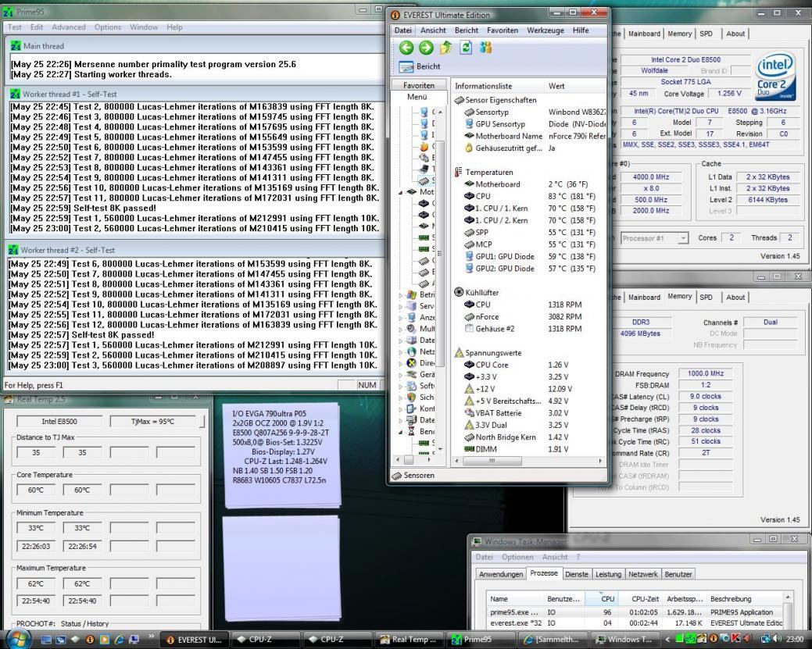This screenshot has width=812, height=649.
Task: Switch to Leistung tab in Task Manager
Action: click(608, 574)
